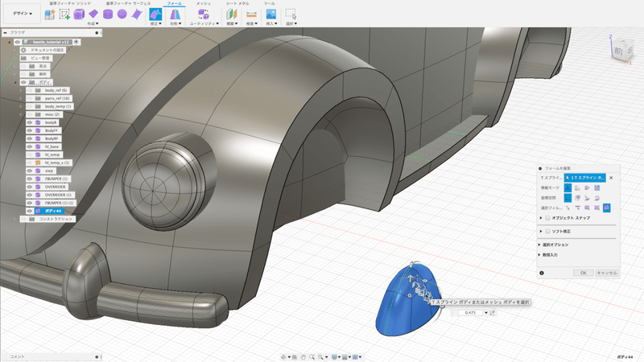Select the T-Spline Box tool
Viewport: 644px width, 362px height.
(x=79, y=14)
